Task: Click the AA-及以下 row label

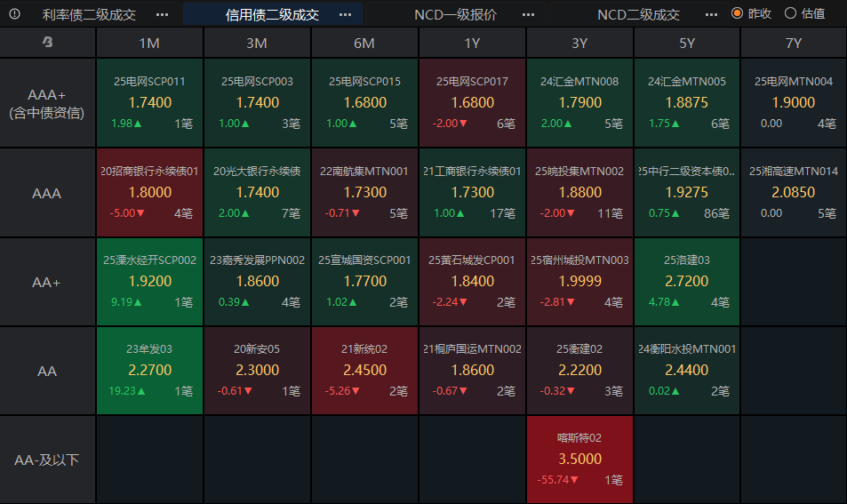Action: pos(47,460)
